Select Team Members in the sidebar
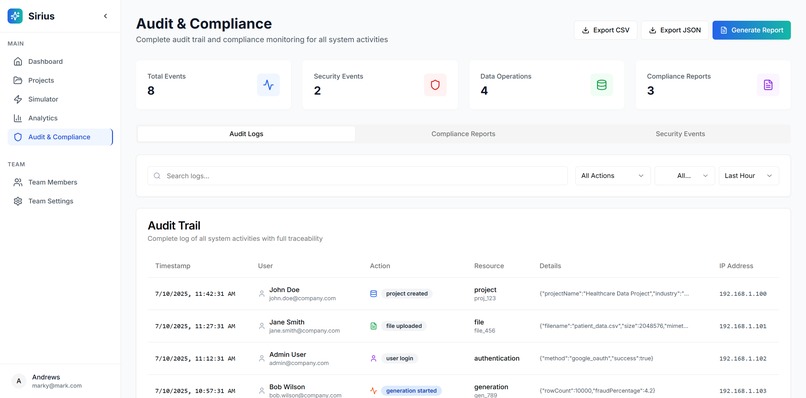806x398 pixels. coord(60,182)
